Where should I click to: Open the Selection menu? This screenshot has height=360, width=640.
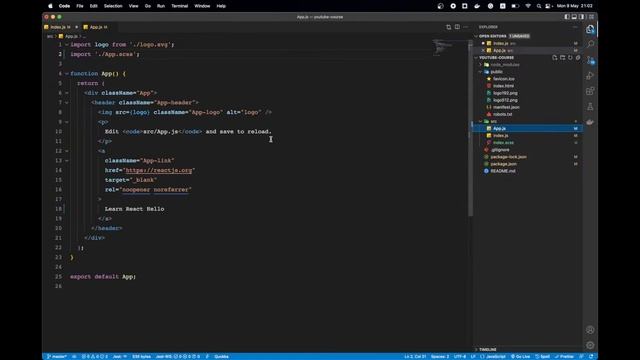[113, 6]
